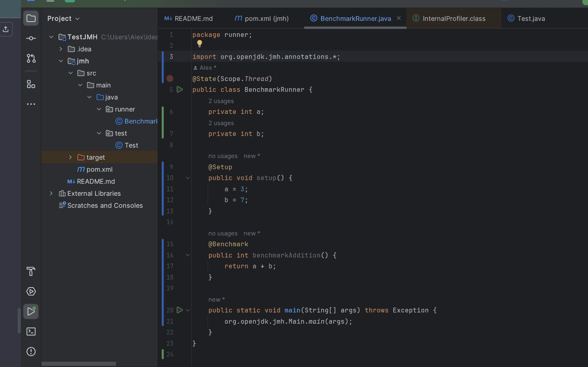This screenshot has height=367, width=588.
Task: Select Scratches and Consoles node
Action: (x=101, y=205)
